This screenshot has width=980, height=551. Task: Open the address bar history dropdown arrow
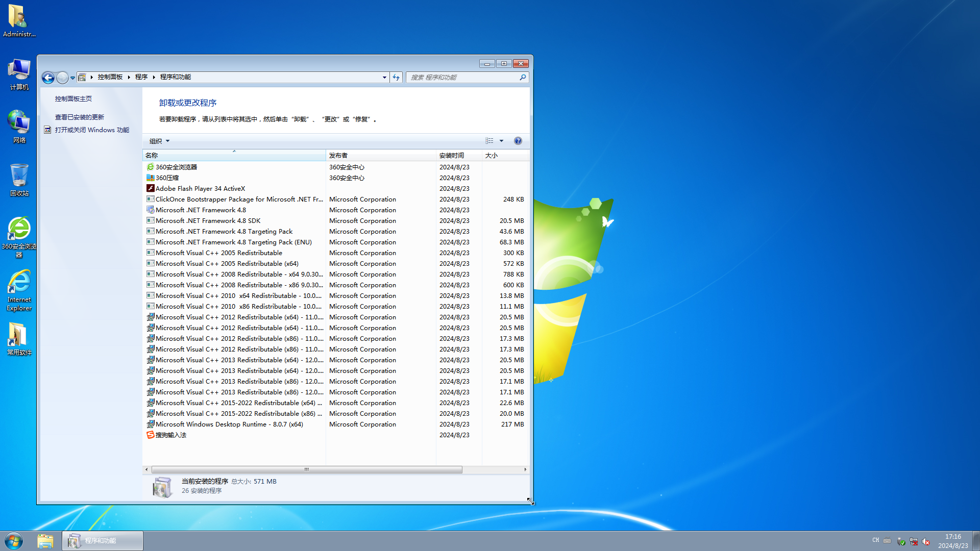point(384,78)
